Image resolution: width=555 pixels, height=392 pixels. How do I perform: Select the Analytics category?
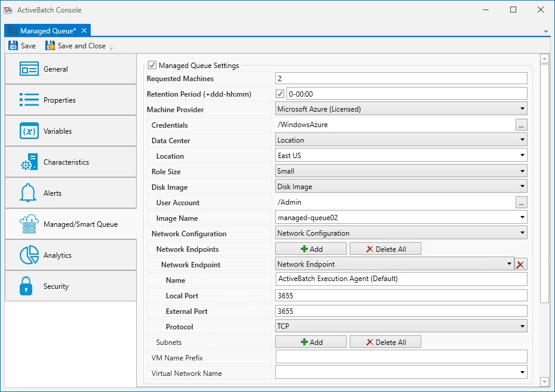pyautogui.click(x=71, y=255)
